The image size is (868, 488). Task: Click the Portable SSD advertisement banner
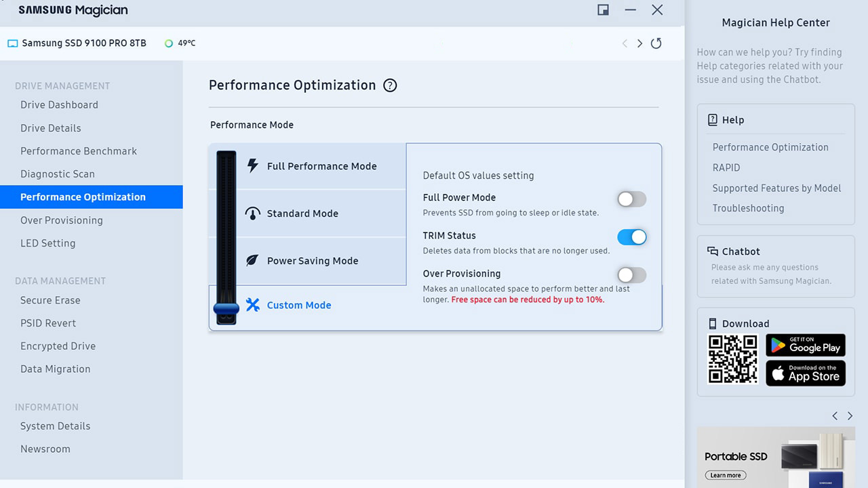click(x=775, y=457)
